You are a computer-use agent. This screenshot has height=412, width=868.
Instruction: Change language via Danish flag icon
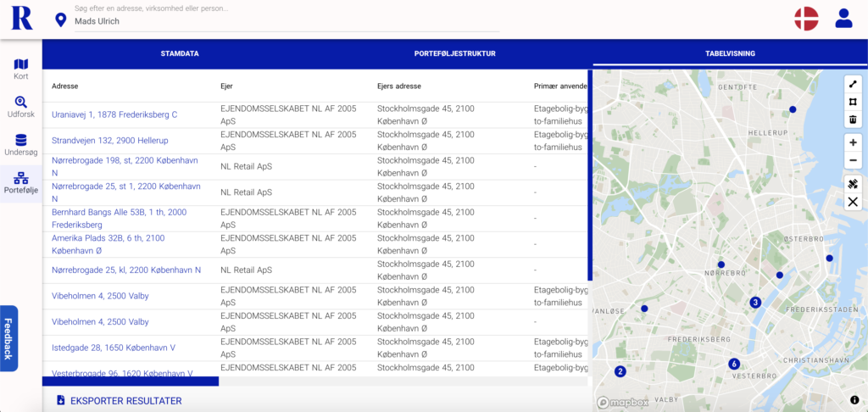[x=805, y=19]
